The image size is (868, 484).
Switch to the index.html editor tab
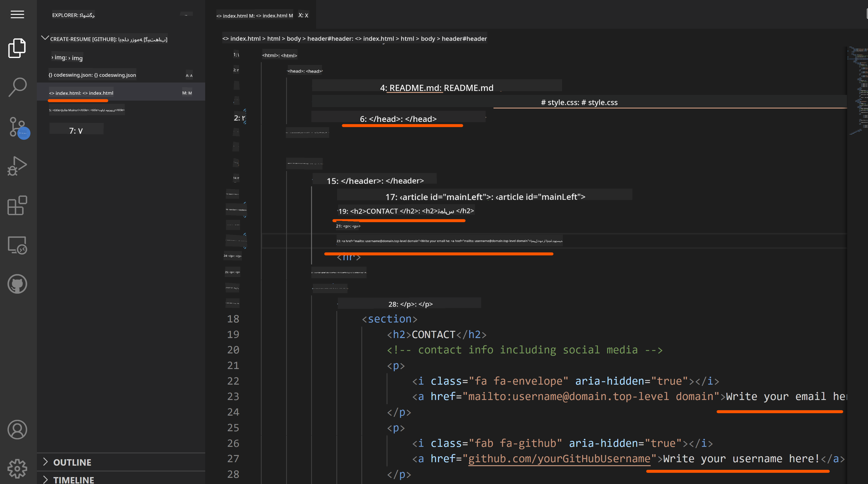254,16
